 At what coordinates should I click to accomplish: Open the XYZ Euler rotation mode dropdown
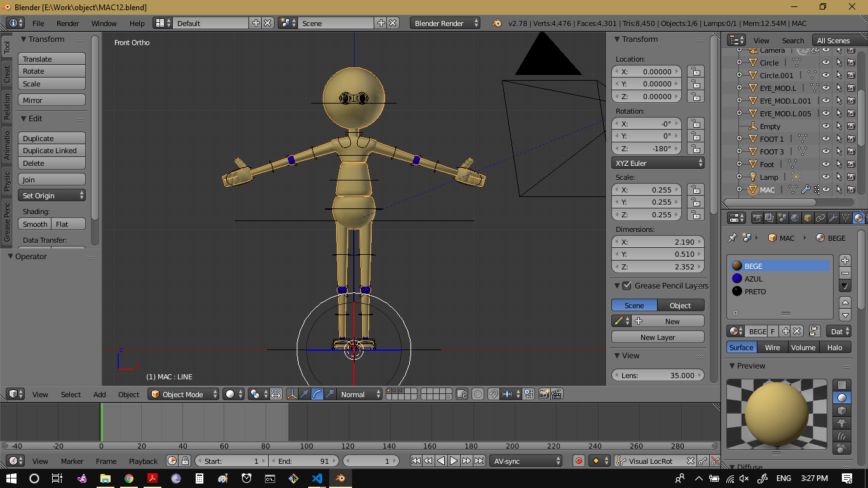coord(658,163)
